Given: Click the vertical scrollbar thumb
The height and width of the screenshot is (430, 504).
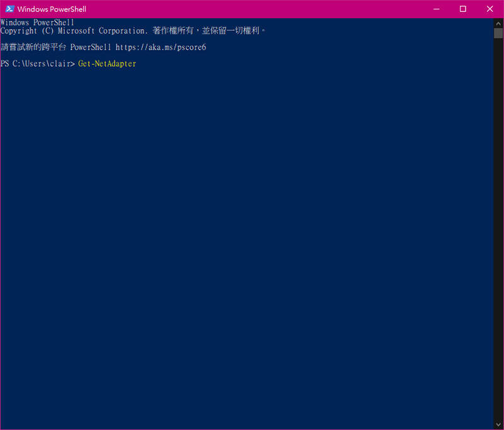Looking at the screenshot, I should point(498,33).
